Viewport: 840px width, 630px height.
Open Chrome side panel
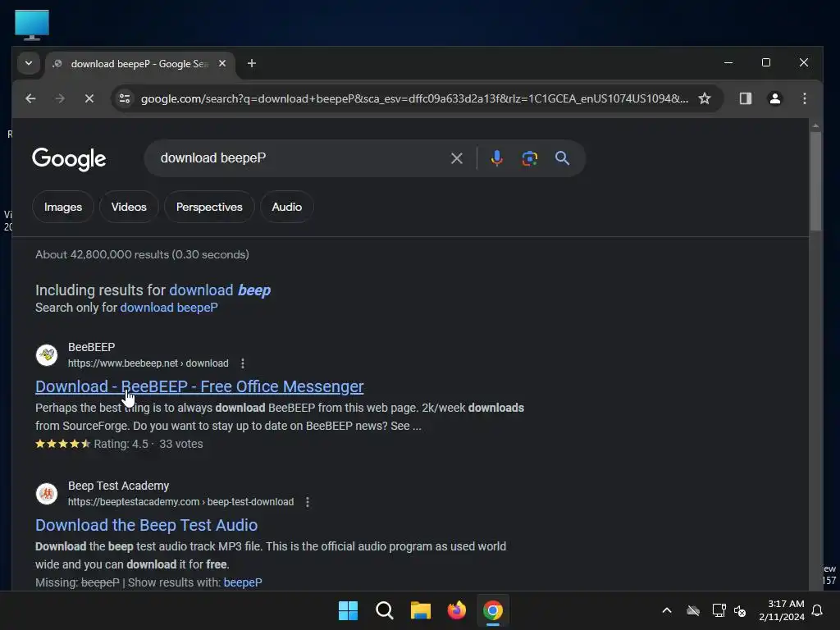click(x=745, y=98)
